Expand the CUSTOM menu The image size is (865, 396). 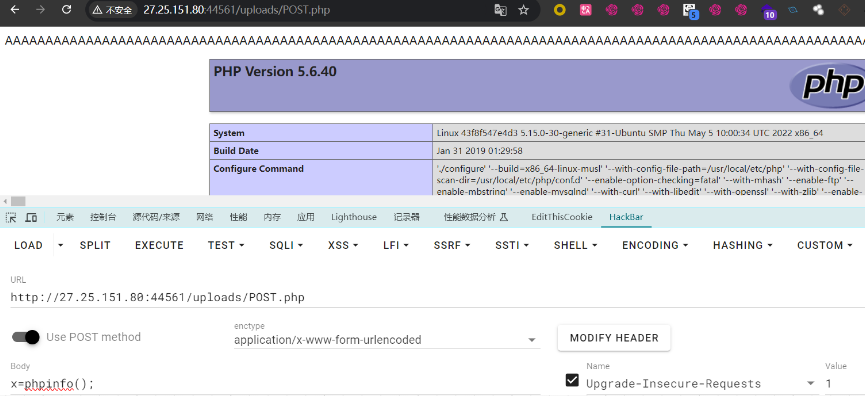(x=825, y=245)
